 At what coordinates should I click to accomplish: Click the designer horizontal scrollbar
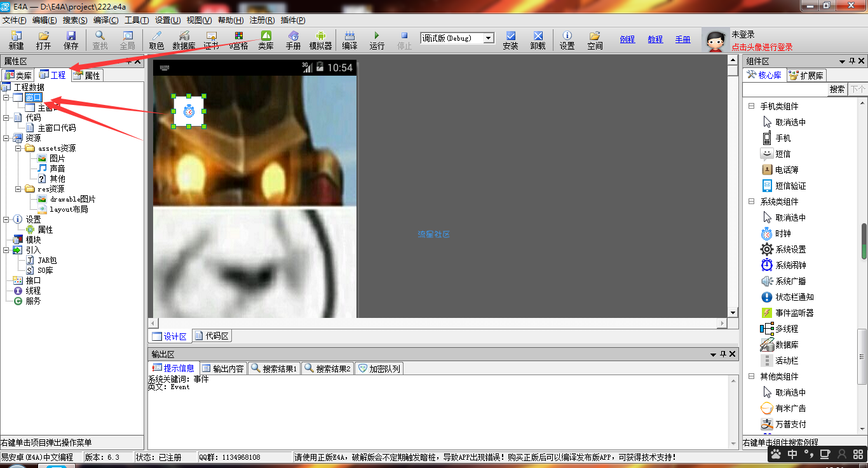coord(437,323)
